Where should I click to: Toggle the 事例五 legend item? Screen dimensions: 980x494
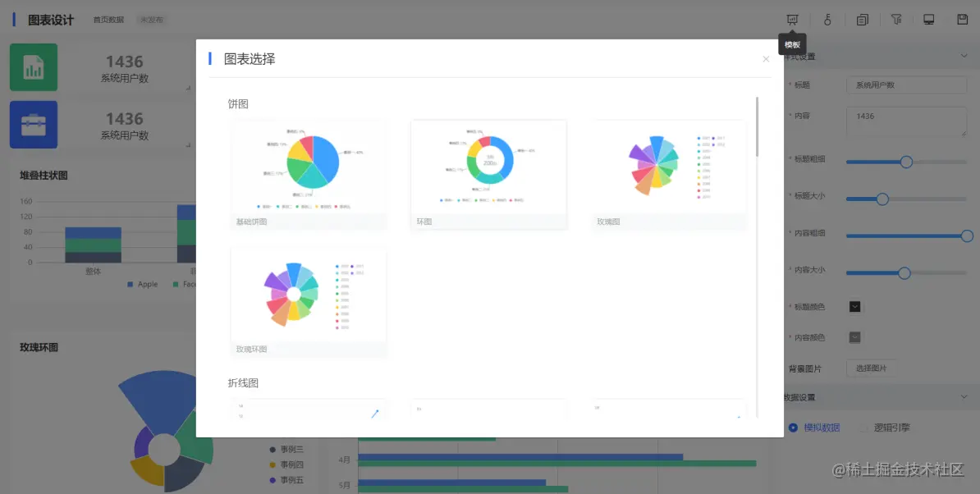pyautogui.click(x=286, y=480)
